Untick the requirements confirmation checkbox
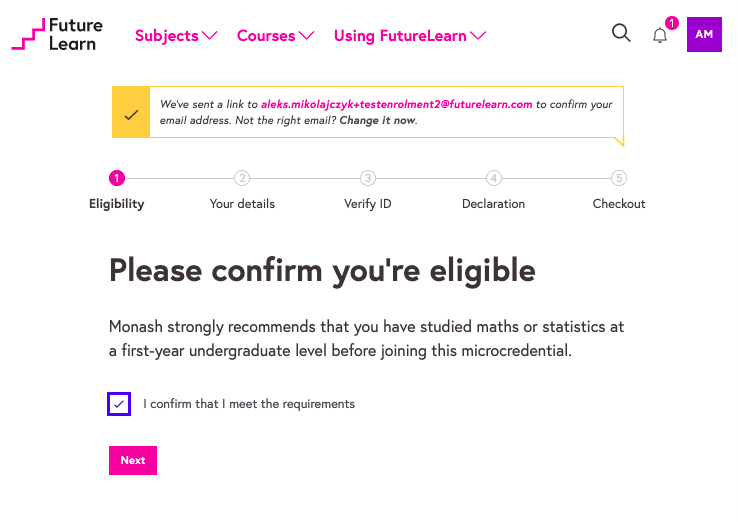738x522 pixels. [x=119, y=404]
